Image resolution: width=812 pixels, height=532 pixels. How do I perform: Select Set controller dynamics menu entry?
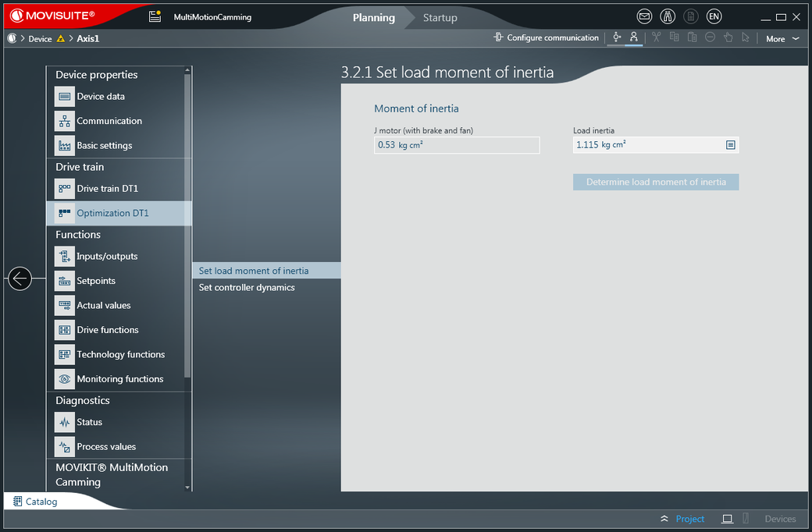tap(247, 288)
